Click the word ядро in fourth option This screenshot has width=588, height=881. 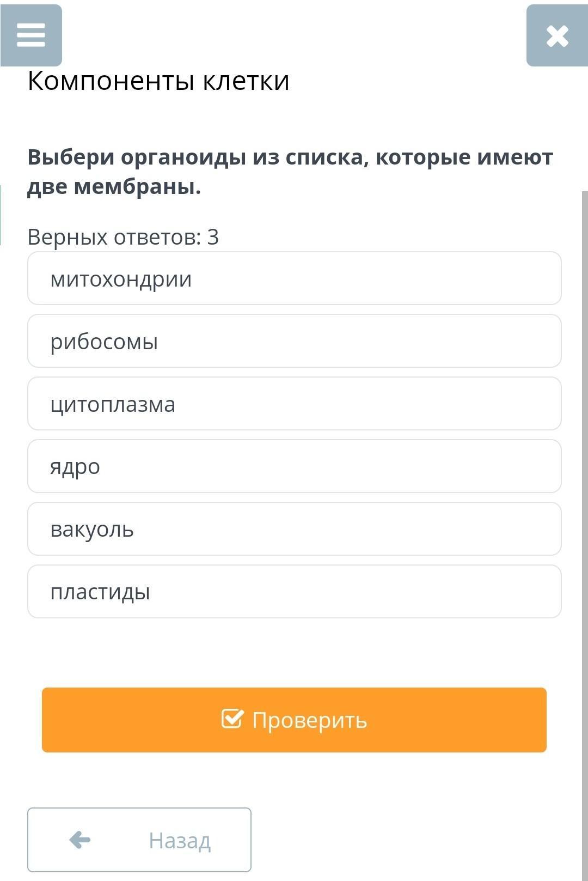75,467
